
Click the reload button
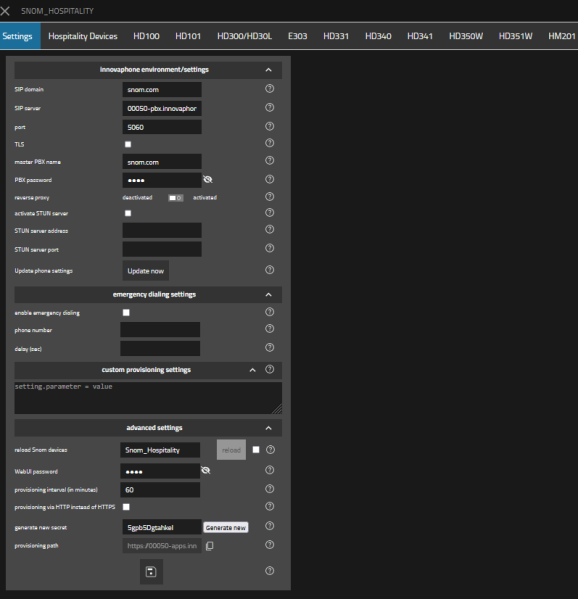click(x=231, y=450)
